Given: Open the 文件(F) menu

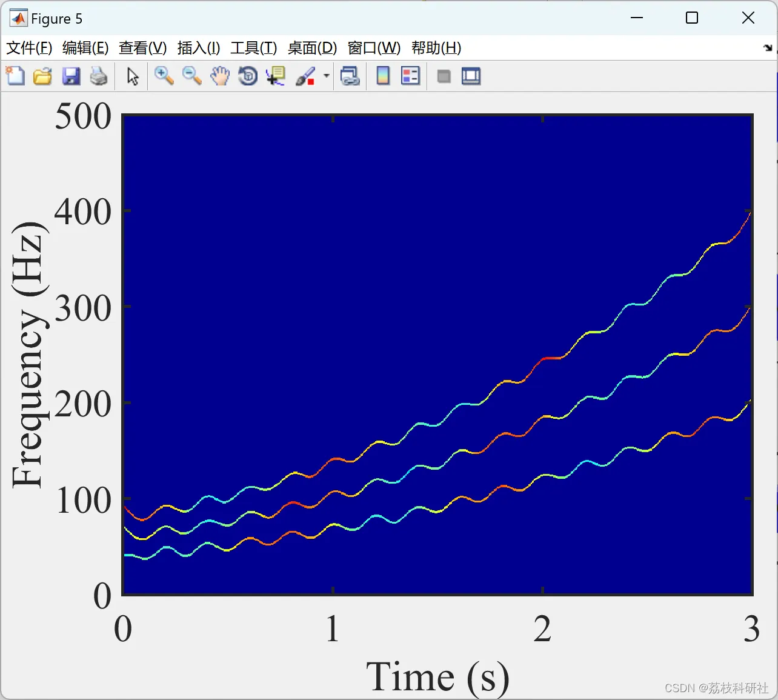Looking at the screenshot, I should (29, 48).
